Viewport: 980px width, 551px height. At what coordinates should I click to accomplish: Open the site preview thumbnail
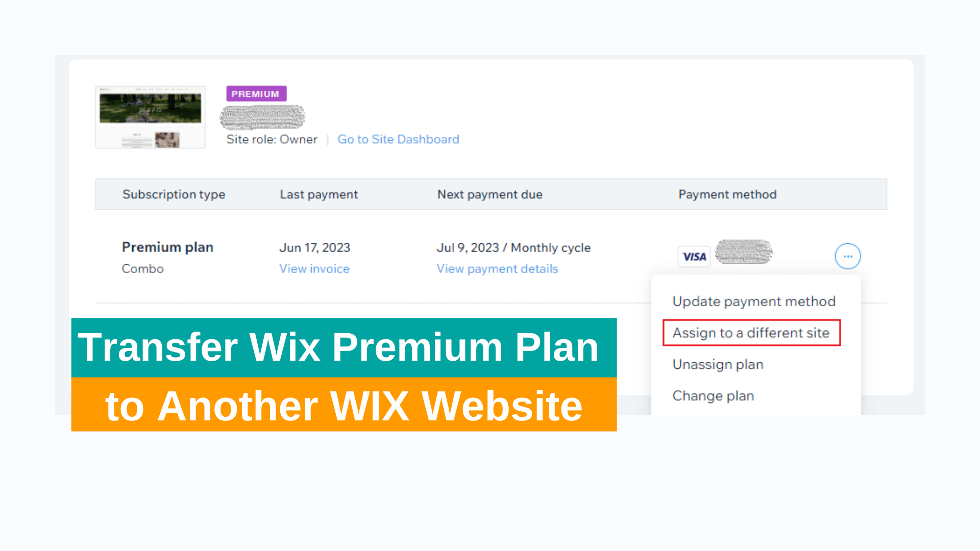click(150, 117)
